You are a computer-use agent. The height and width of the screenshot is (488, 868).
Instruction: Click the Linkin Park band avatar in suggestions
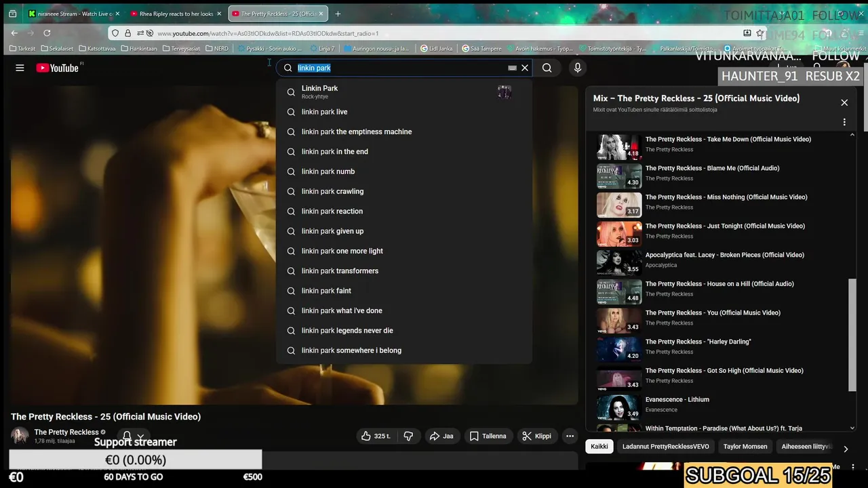click(x=505, y=92)
